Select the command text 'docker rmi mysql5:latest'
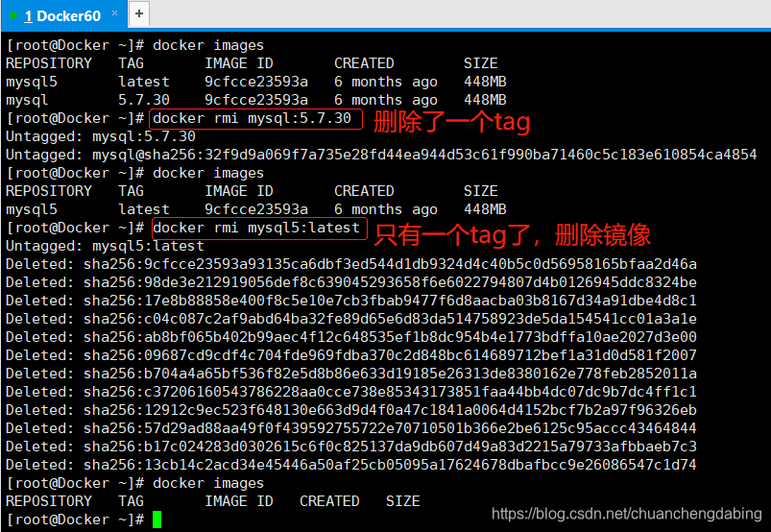 (x=256, y=229)
